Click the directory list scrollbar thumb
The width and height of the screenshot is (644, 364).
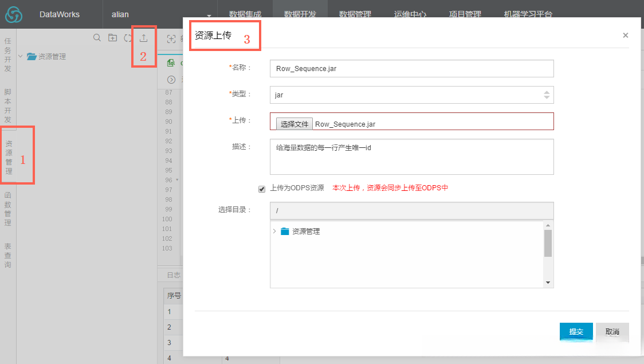pyautogui.click(x=548, y=243)
